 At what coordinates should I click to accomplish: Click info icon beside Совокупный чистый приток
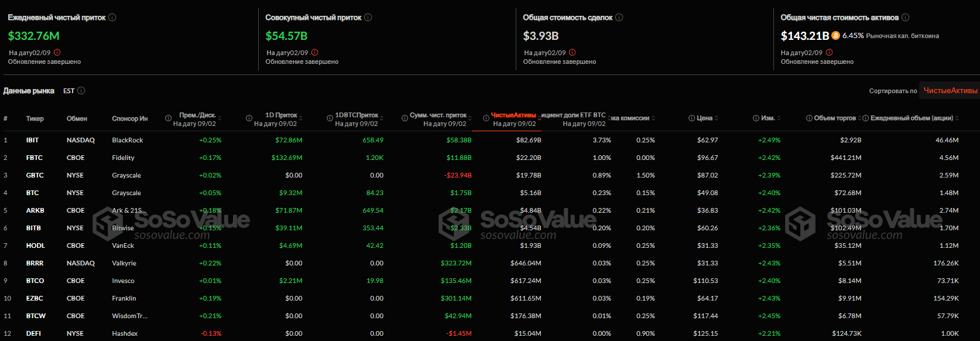pyautogui.click(x=368, y=18)
